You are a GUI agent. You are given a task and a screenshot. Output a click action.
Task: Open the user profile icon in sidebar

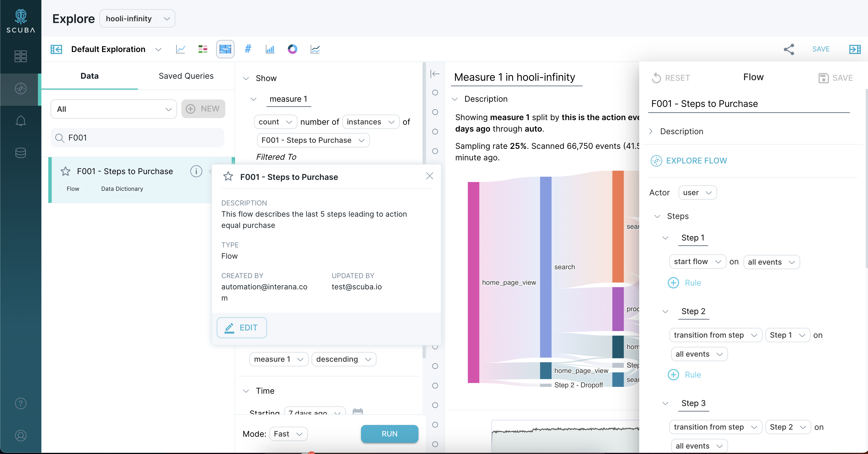(21, 436)
